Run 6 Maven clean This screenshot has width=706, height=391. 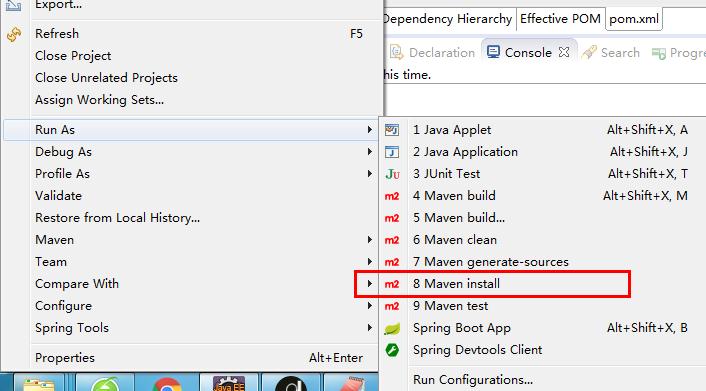[543, 240]
